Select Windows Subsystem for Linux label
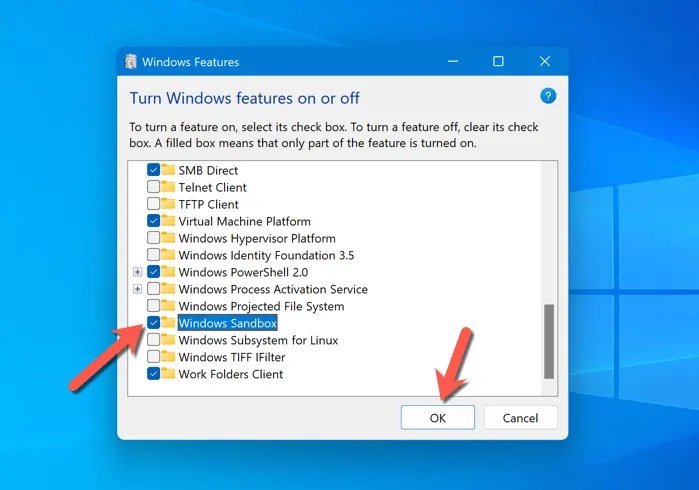Screen dimensions: 699x490 pos(259,341)
